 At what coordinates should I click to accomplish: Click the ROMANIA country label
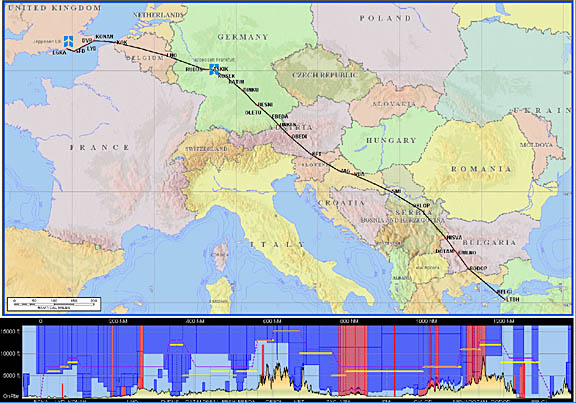click(x=481, y=169)
